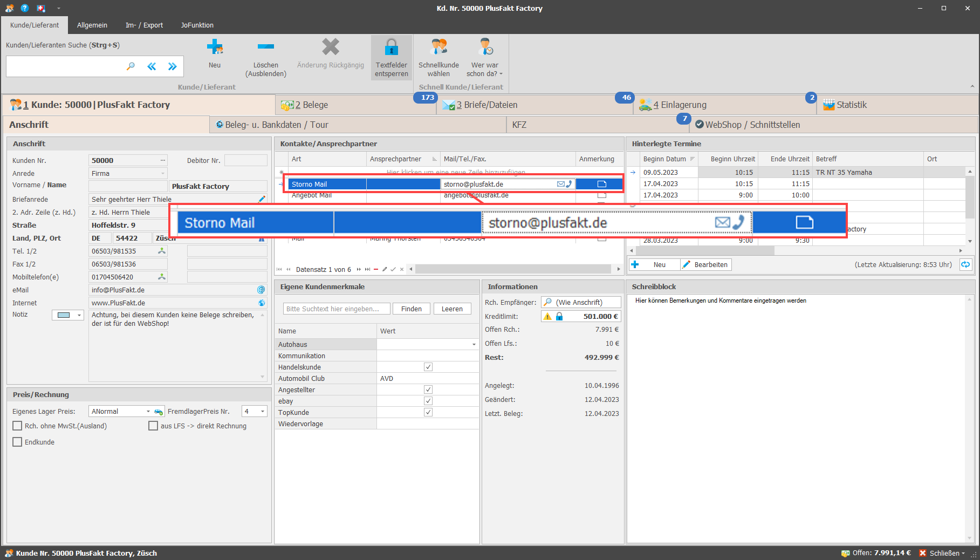The width and height of the screenshot is (980, 560).
Task: Tick the Endkunde checkbox
Action: [17, 442]
